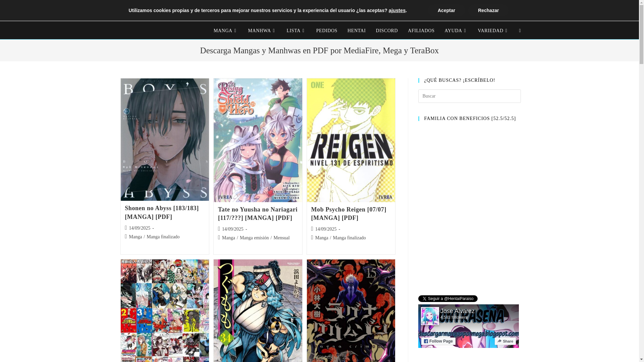Image resolution: width=644 pixels, height=362 pixels.
Task: Click the 14/09/2025 date under Shonen no Abyss
Action: pyautogui.click(x=140, y=228)
